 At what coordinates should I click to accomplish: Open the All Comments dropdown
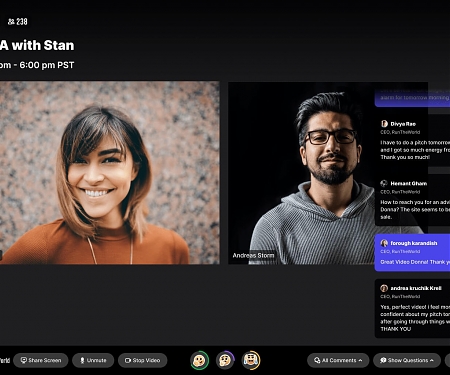point(338,360)
